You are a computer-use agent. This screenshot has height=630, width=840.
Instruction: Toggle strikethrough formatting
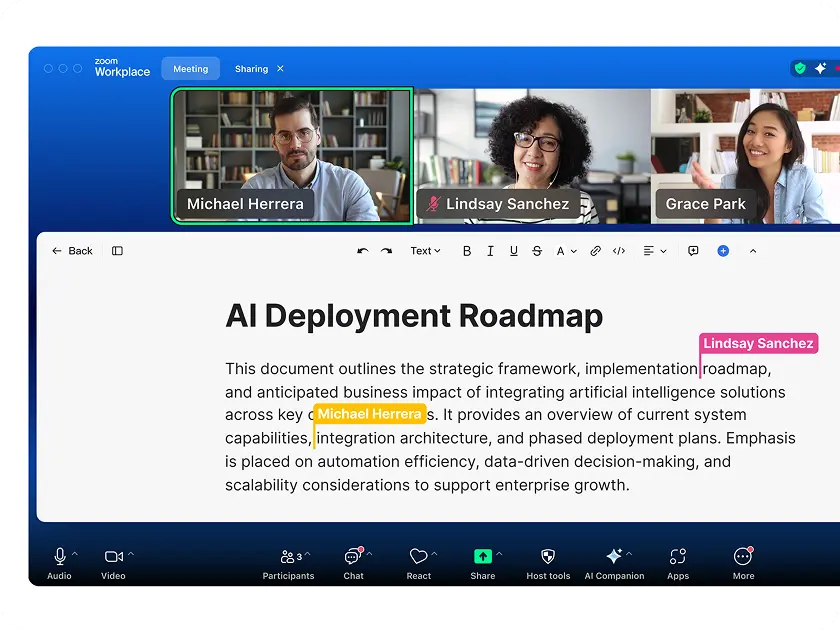pyautogui.click(x=537, y=251)
